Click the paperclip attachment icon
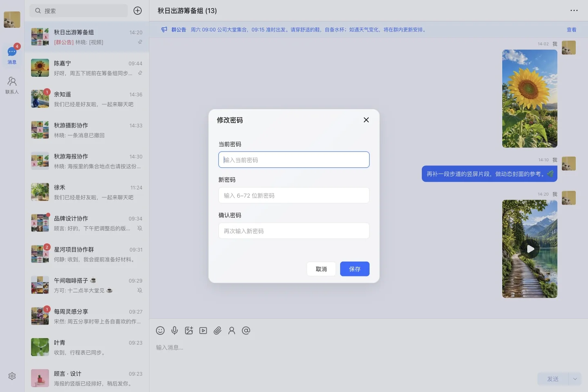The width and height of the screenshot is (588, 392). [x=217, y=331]
